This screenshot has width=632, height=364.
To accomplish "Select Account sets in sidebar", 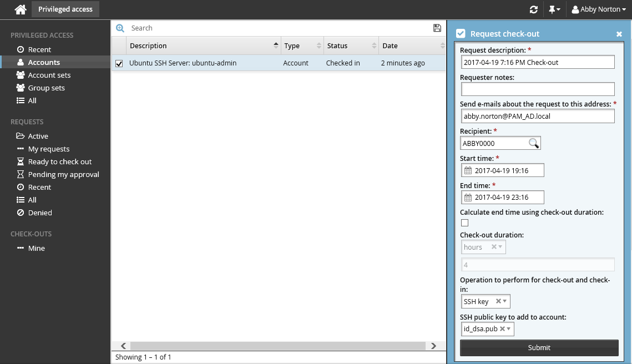I will (x=49, y=75).
